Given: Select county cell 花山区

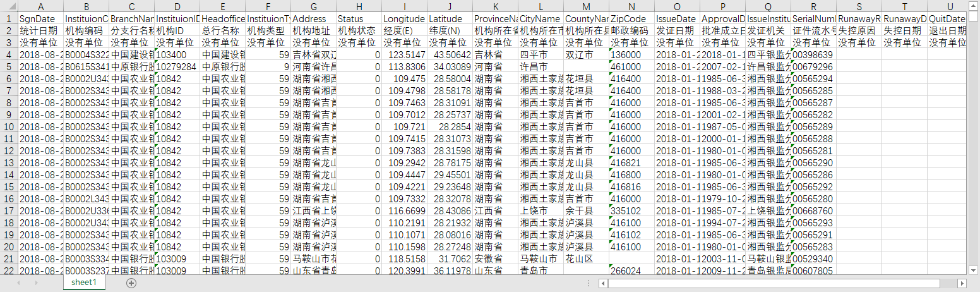Looking at the screenshot, I should coord(586,259).
